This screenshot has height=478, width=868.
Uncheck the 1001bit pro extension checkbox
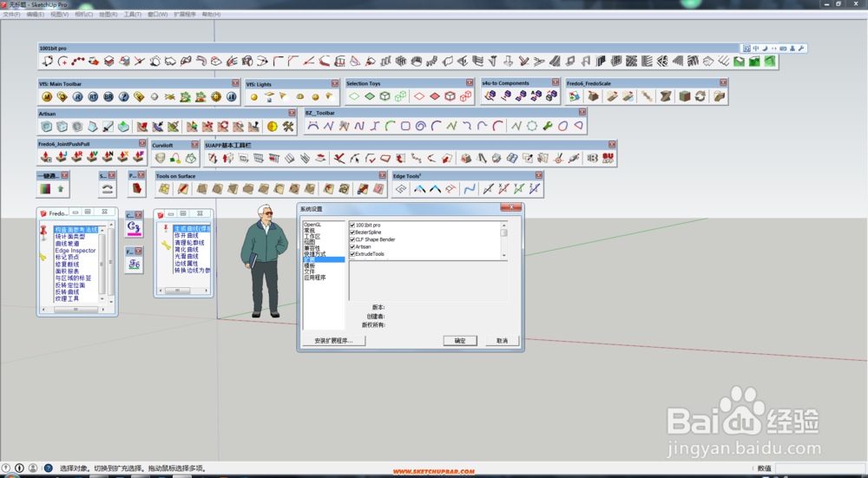point(352,226)
